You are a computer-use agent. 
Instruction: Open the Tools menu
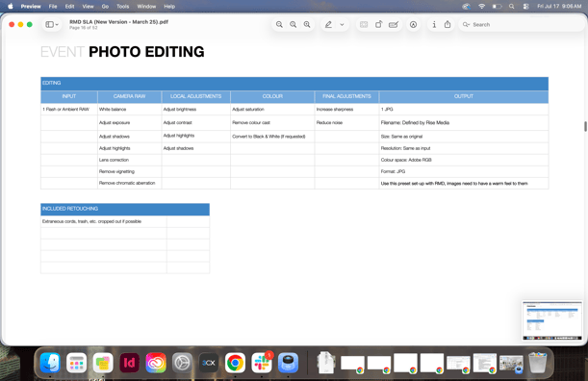pyautogui.click(x=122, y=7)
